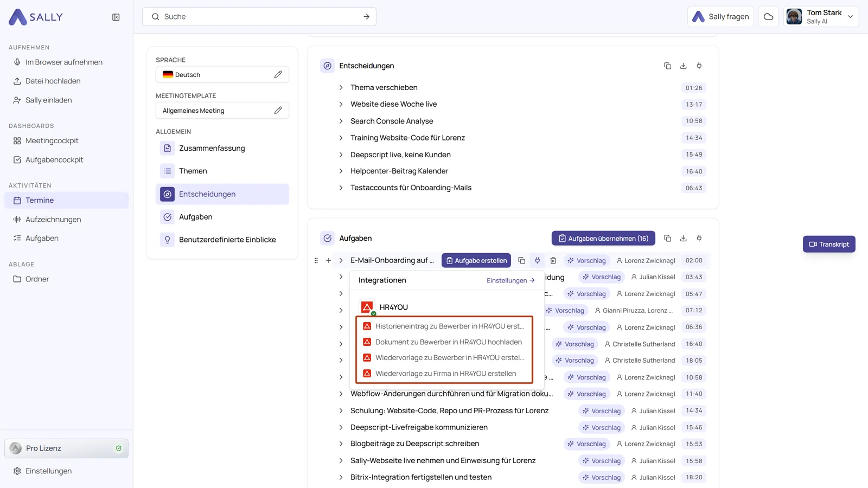Screen dimensions: 868x488
Task: Copy the E-Mail-Onboarding task row
Action: click(522, 261)
